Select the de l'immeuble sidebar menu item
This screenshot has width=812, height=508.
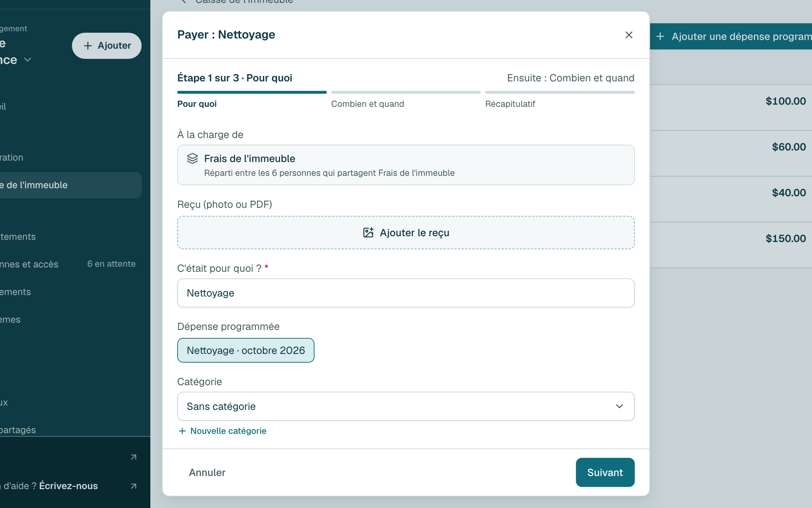point(70,185)
